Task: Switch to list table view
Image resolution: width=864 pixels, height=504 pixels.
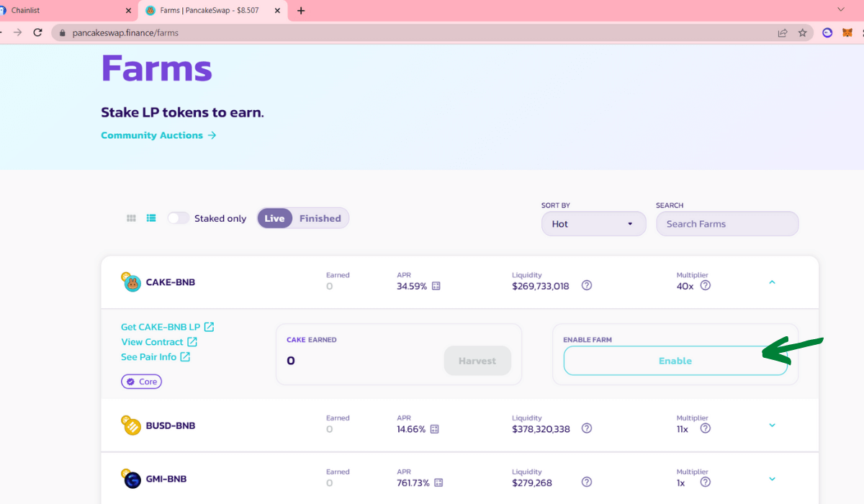Action: (x=151, y=218)
